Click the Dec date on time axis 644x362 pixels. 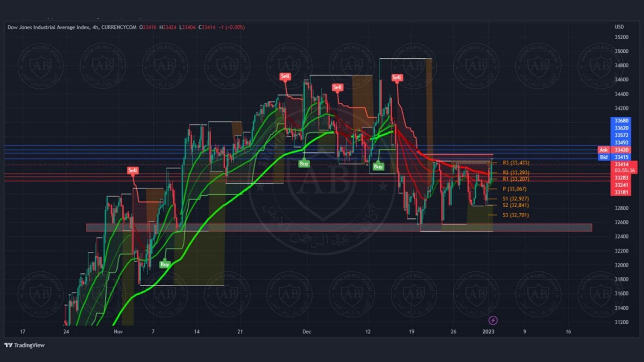point(307,332)
